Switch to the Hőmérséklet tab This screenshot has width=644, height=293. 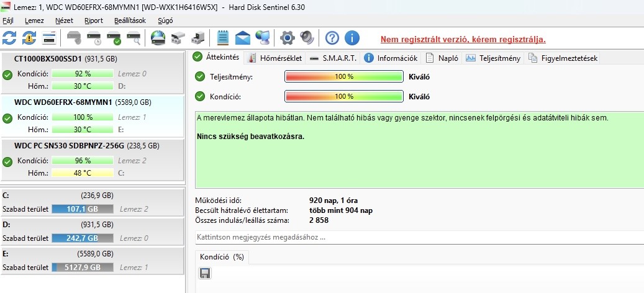[274, 58]
